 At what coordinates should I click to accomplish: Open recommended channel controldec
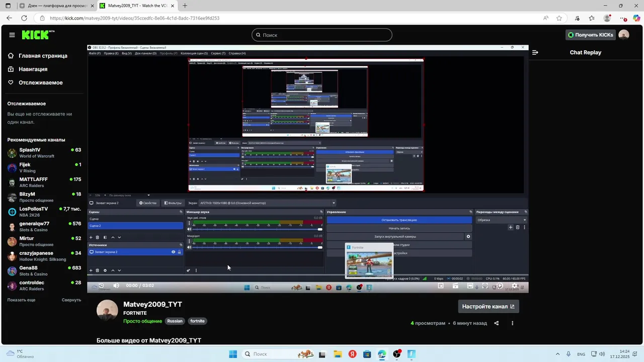click(44, 286)
